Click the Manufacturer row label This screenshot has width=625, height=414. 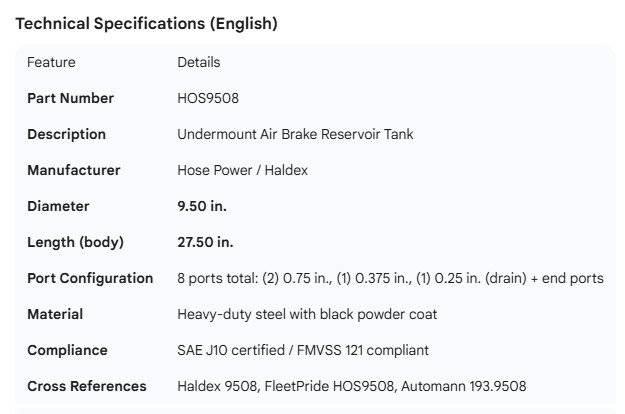tap(74, 170)
